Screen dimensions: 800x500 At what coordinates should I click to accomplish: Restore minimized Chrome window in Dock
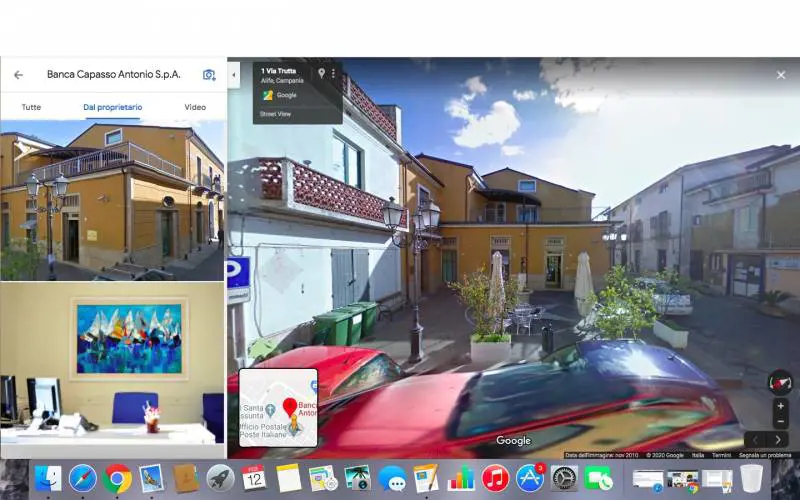coord(683,481)
